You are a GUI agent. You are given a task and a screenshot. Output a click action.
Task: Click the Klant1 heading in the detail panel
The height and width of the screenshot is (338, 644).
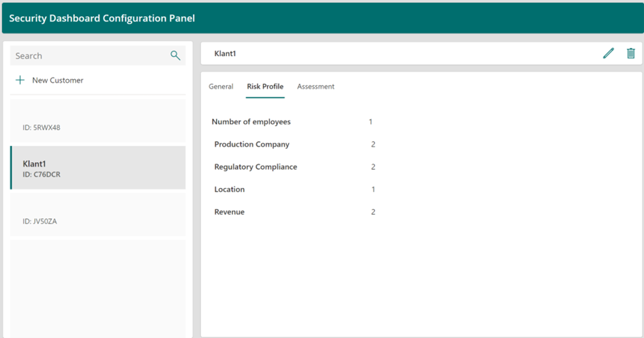tap(225, 53)
